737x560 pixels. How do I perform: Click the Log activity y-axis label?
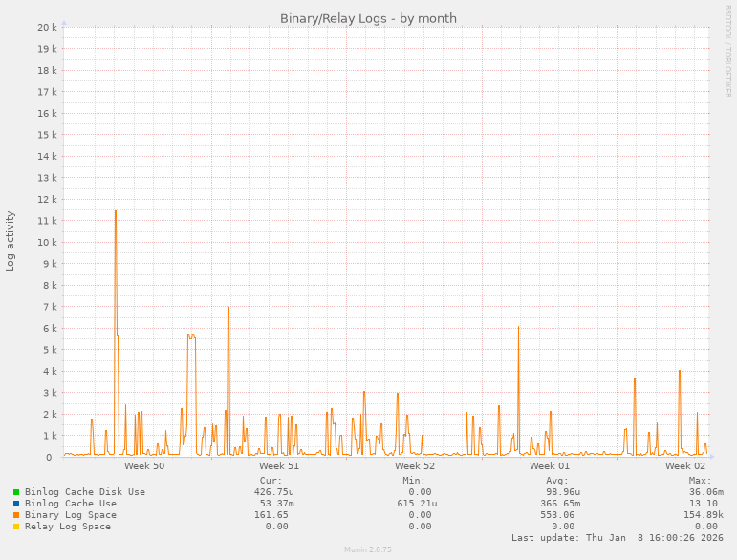[x=10, y=242]
